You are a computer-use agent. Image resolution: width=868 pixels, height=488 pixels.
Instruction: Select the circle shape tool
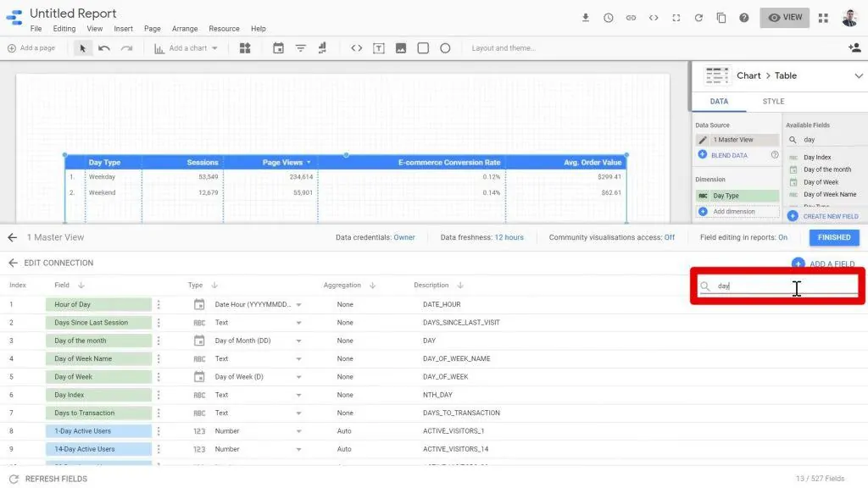coord(445,47)
